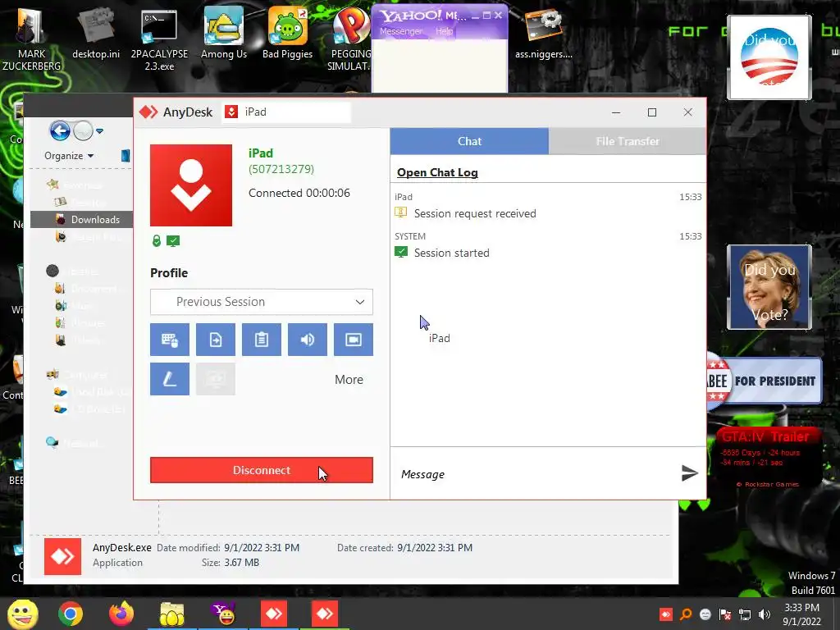Image resolution: width=840 pixels, height=630 pixels.
Task: Select Downloads in Explorer sidebar
Action: [x=81, y=220]
